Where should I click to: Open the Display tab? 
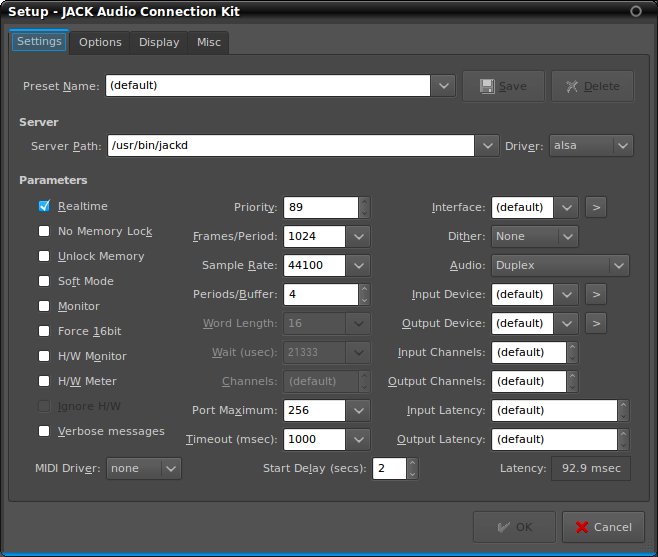159,42
